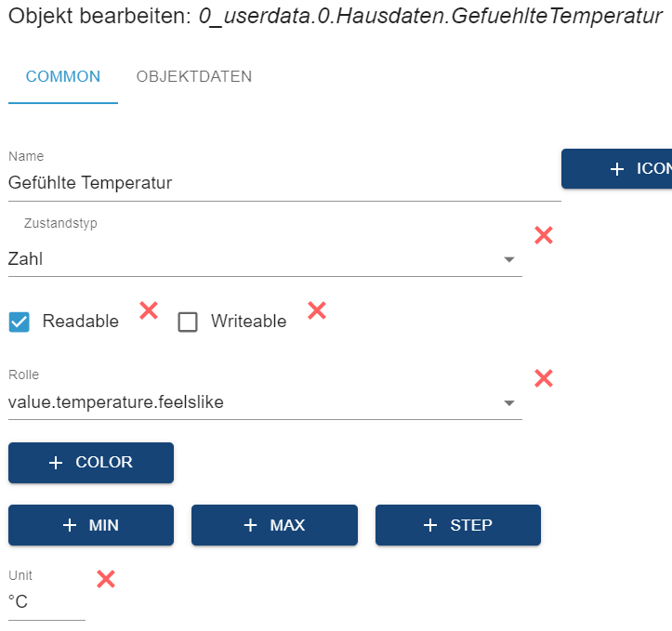Viewport: 672px width, 631px height.
Task: Expand the Rolle dropdown arrow
Action: [x=508, y=403]
